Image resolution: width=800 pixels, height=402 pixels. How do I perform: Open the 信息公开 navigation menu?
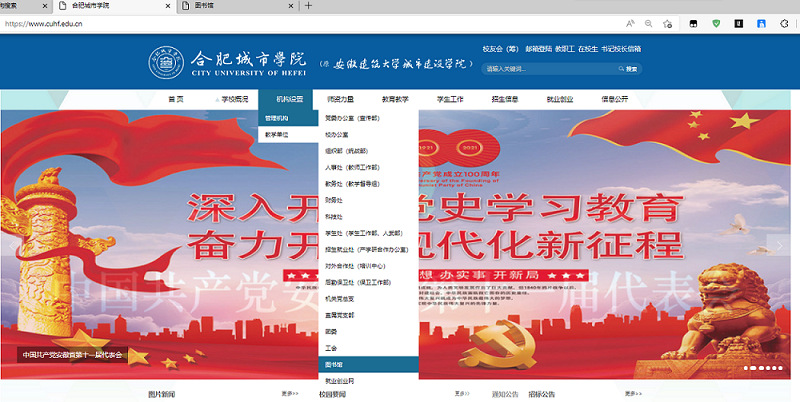(x=615, y=99)
